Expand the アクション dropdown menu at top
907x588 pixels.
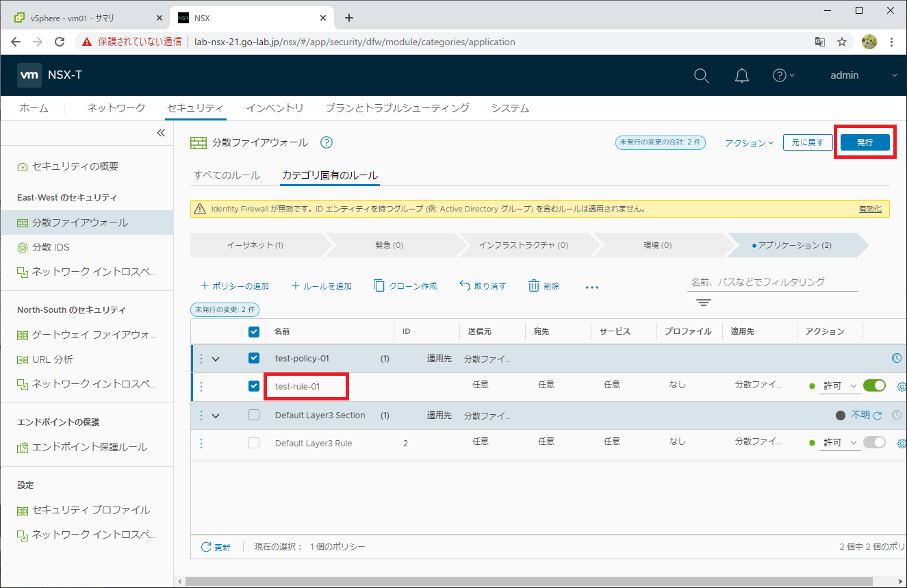point(749,143)
